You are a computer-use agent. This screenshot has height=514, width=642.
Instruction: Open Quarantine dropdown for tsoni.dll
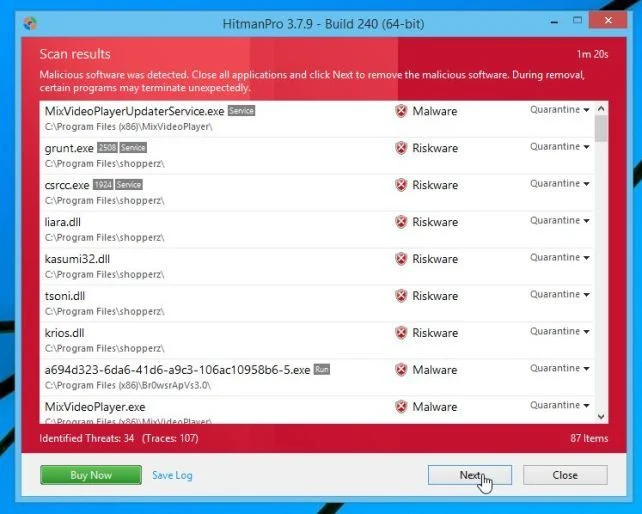coord(559,294)
